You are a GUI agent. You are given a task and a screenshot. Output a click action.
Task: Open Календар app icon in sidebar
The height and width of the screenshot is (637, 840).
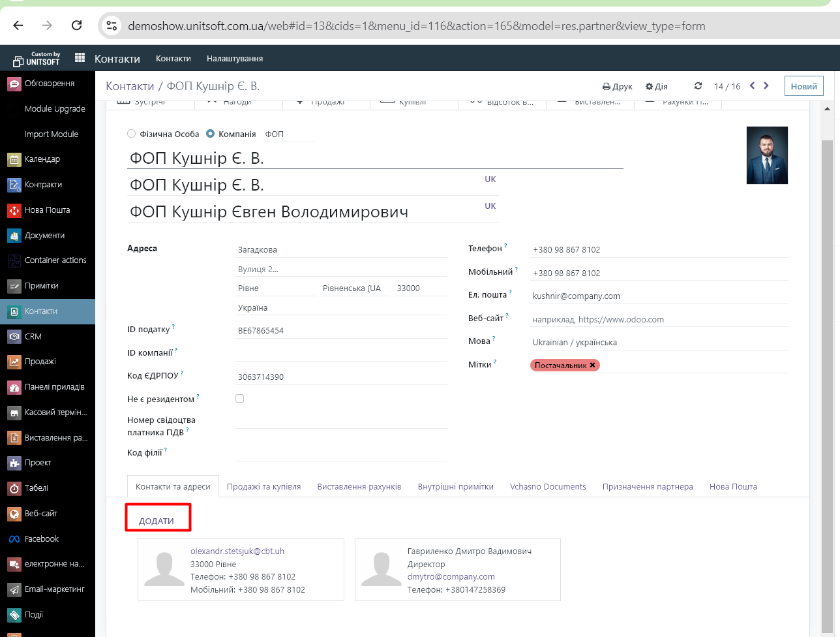tap(14, 159)
